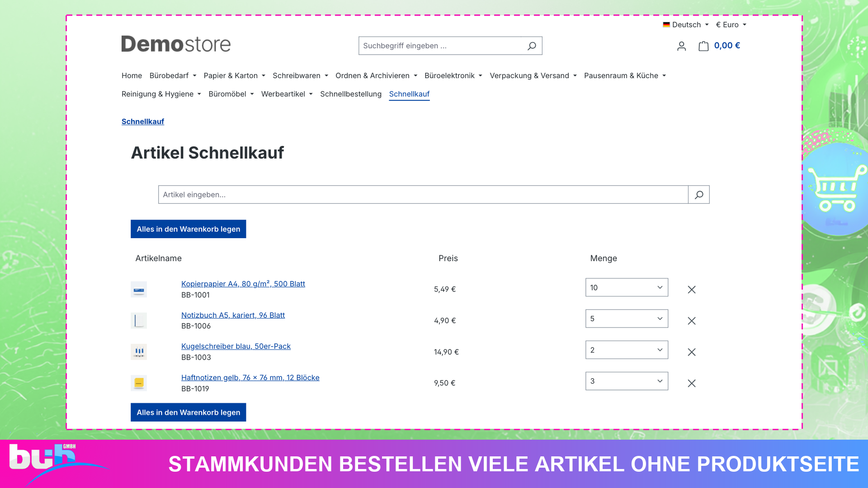
Task: Open quantity dropdown for Notizbuch A5
Action: point(627,319)
